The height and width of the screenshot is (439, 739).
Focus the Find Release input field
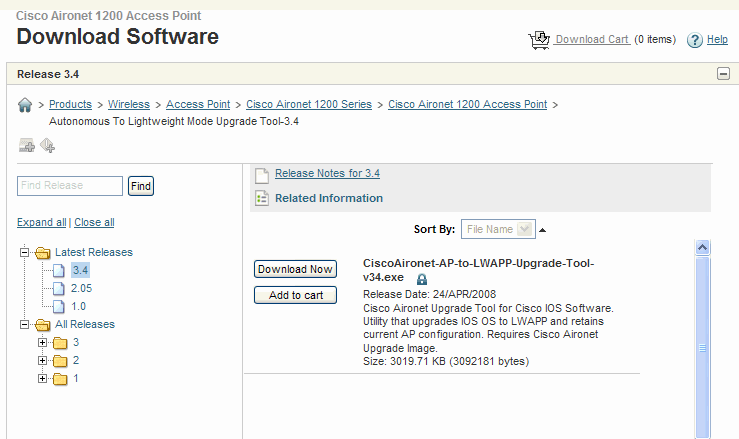pyautogui.click(x=70, y=186)
